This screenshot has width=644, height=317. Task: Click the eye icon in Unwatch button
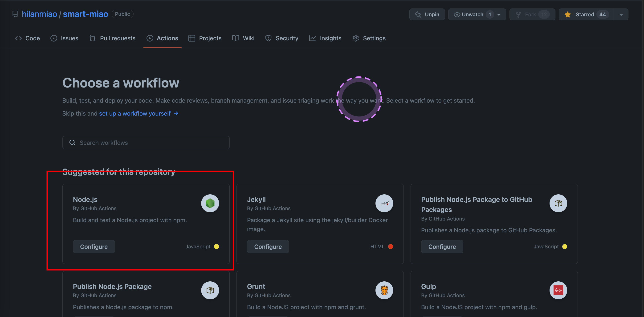point(457,15)
